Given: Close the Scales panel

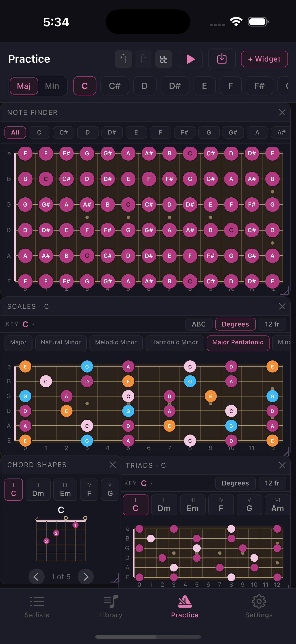Looking at the screenshot, I should point(282,306).
